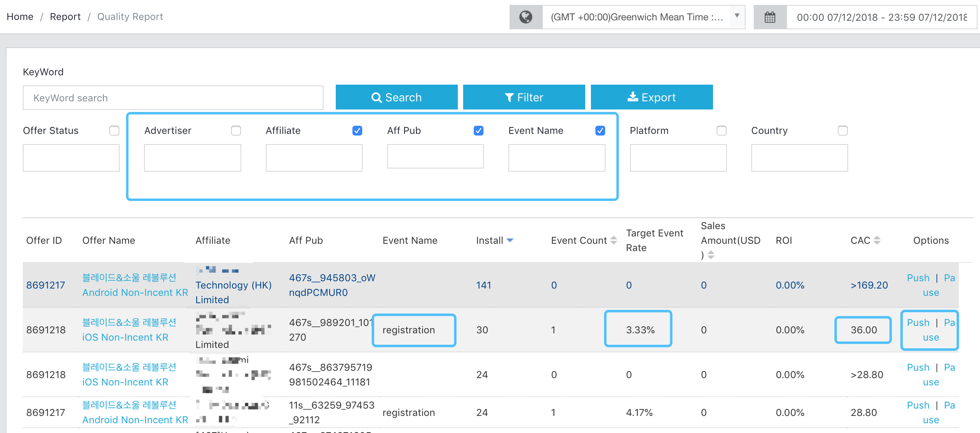Click the Filter funnel button

pyautogui.click(x=524, y=97)
